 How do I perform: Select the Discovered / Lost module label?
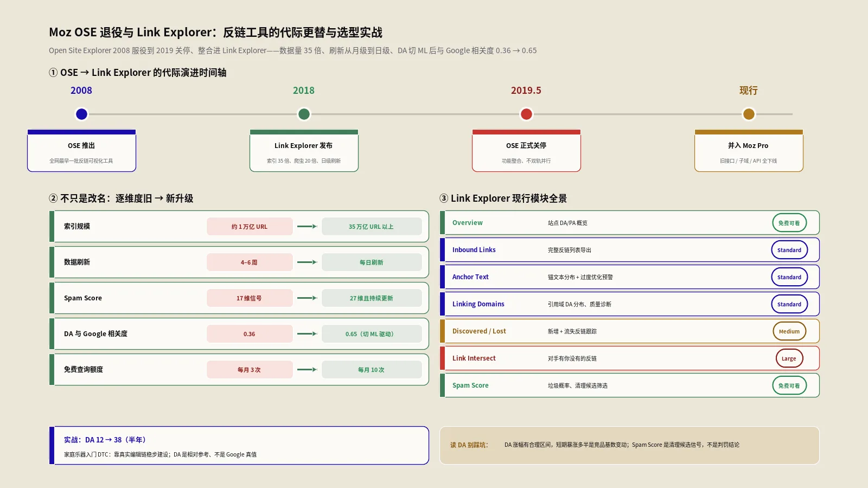(x=479, y=331)
